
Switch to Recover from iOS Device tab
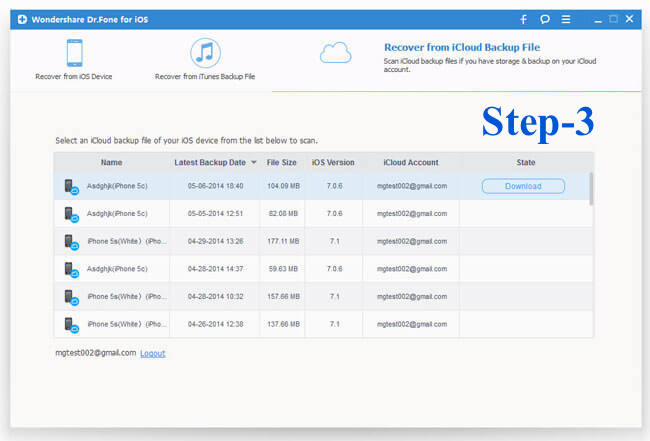point(75,76)
